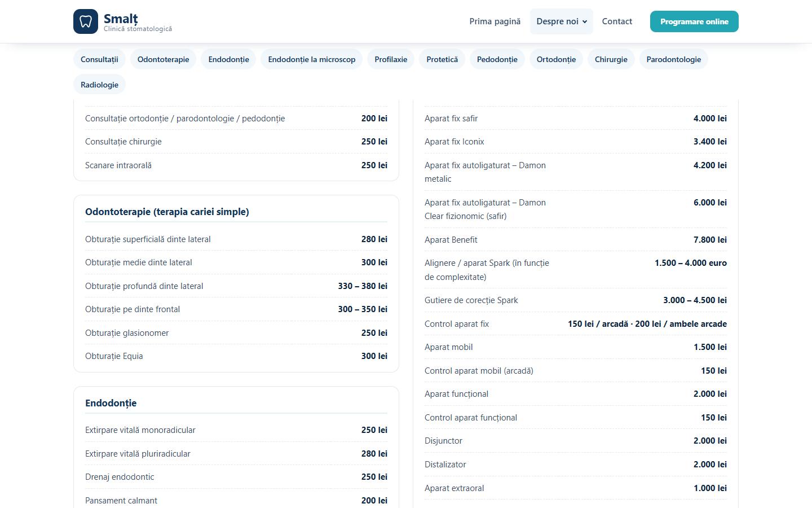Select the Consultație chirurgie row
Screen dimensions: 812x508
point(236,142)
